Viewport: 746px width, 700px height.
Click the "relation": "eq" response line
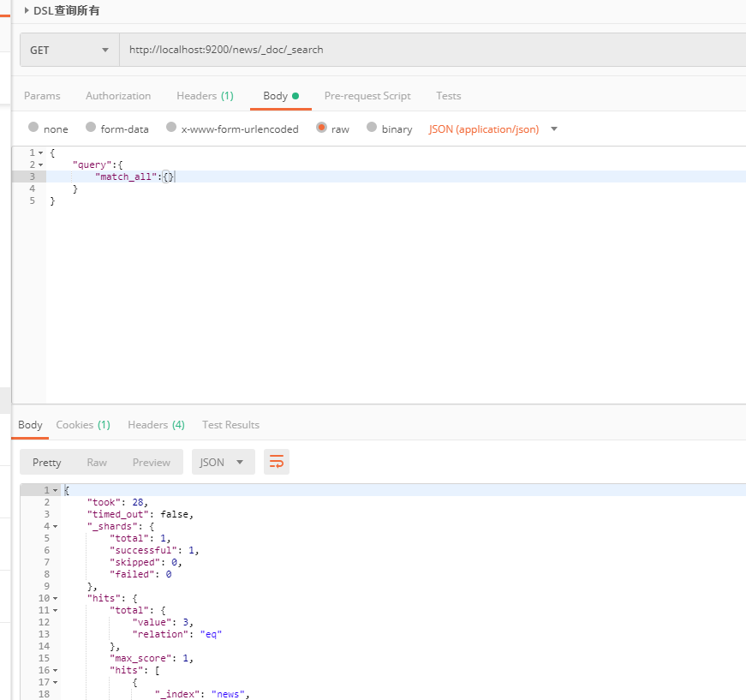click(177, 634)
